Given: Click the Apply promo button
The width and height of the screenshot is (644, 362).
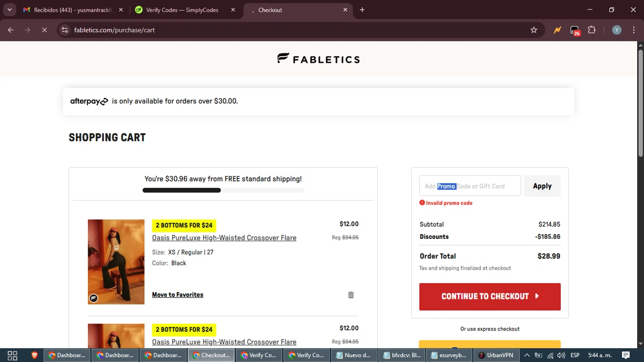Looking at the screenshot, I should pos(542,186).
